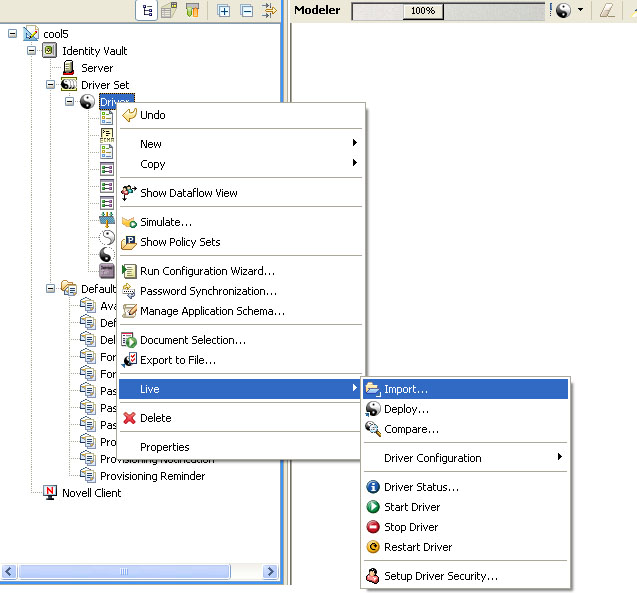Click the eraser icon in Modeler toolbar
Screen dimensions: 637x593
608,11
